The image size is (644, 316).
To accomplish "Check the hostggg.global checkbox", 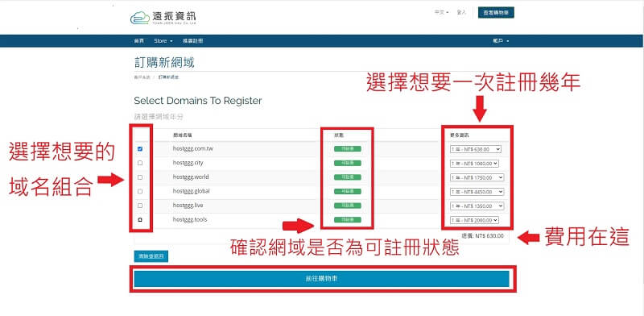I will point(140,191).
